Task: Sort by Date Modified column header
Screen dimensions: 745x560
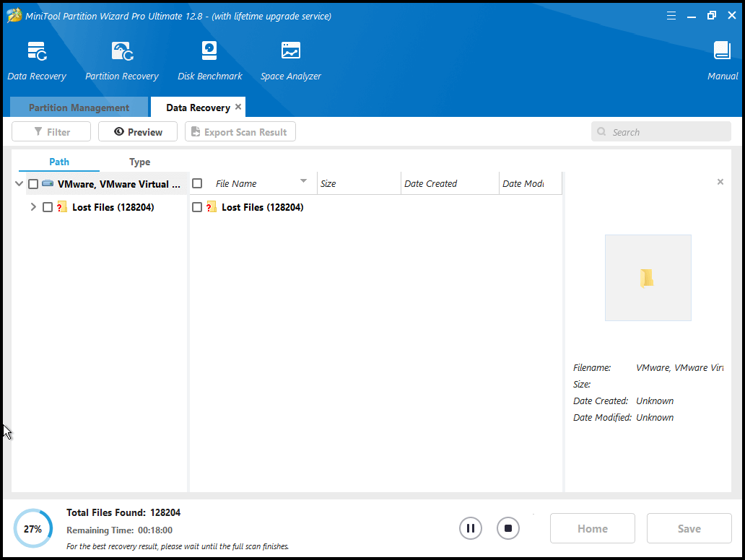Action: point(531,183)
